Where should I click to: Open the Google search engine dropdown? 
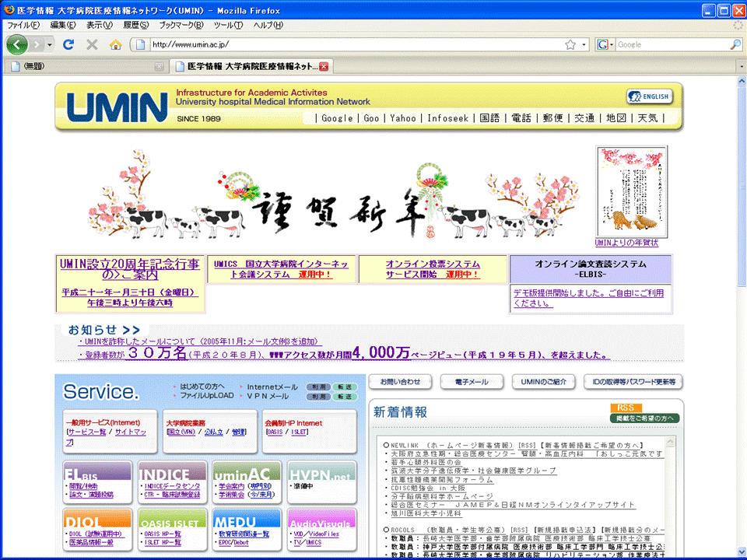coord(605,44)
